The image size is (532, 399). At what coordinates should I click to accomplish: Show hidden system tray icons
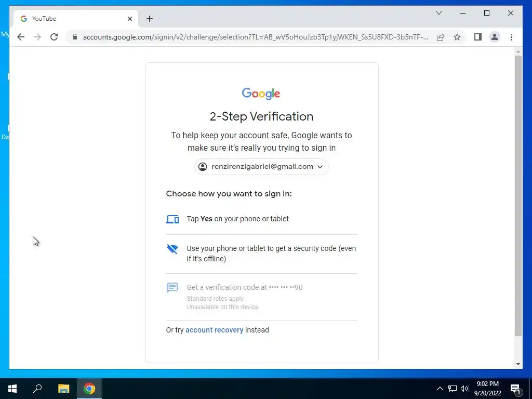click(440, 389)
